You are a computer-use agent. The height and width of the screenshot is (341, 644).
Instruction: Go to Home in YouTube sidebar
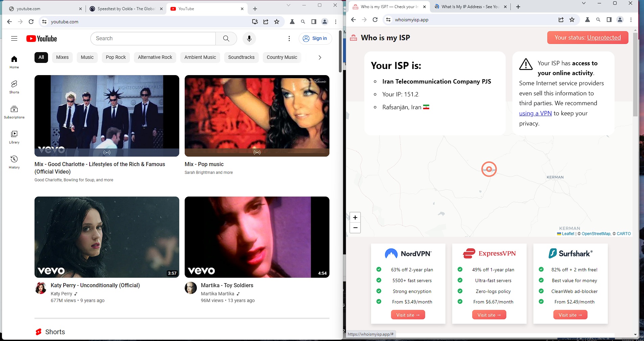click(x=14, y=62)
